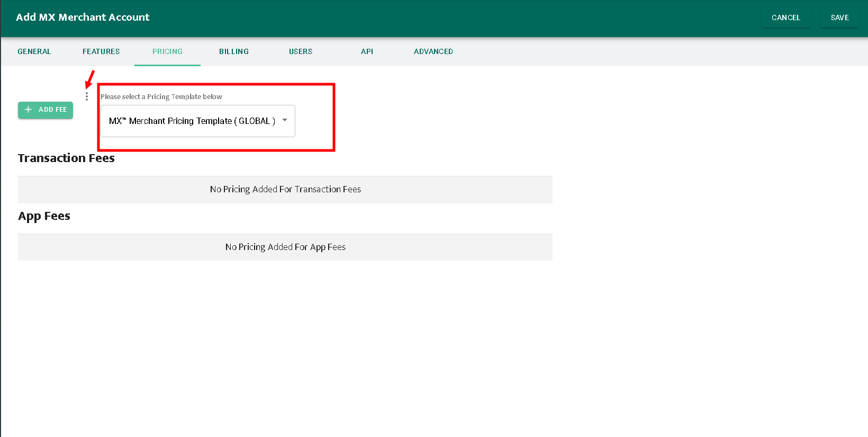Open the Pricing Template dropdown
This screenshot has height=437, width=868.
coord(198,121)
